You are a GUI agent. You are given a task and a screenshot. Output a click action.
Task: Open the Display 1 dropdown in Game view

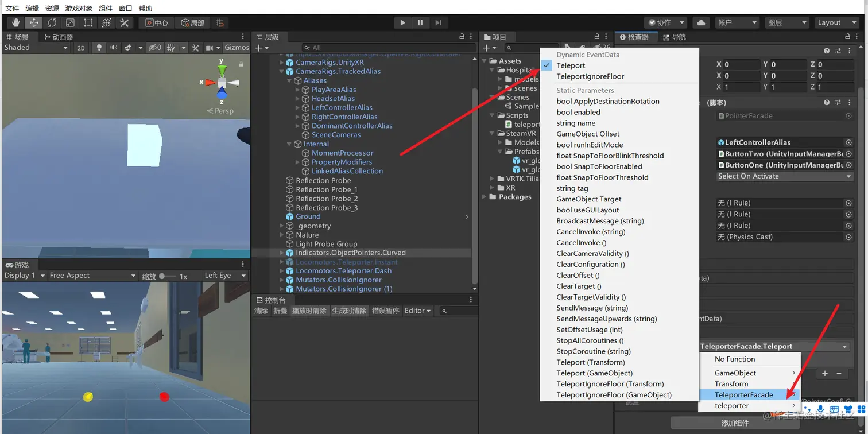pos(24,276)
